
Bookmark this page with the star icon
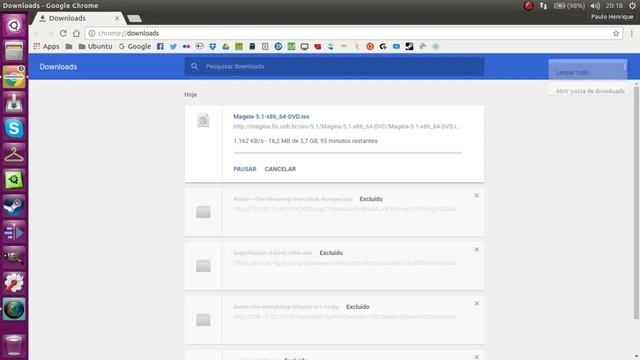click(616, 33)
